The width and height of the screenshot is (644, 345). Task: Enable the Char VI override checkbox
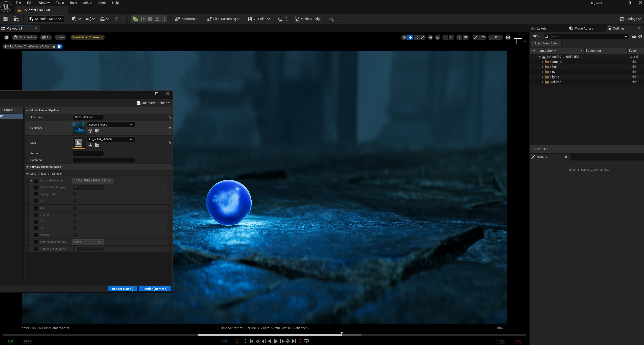click(x=36, y=215)
